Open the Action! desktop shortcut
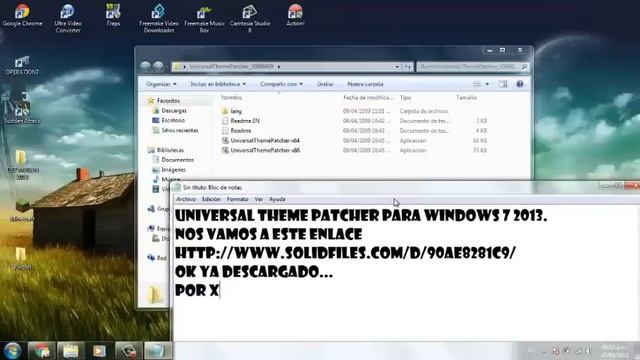 tap(295, 16)
